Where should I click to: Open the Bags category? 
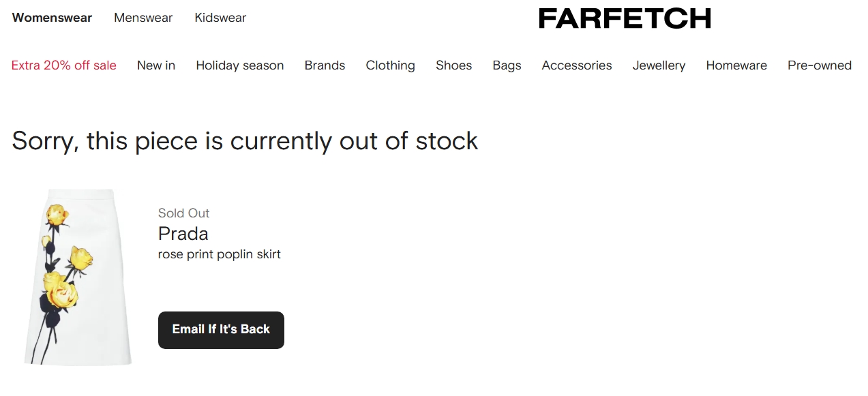[507, 65]
